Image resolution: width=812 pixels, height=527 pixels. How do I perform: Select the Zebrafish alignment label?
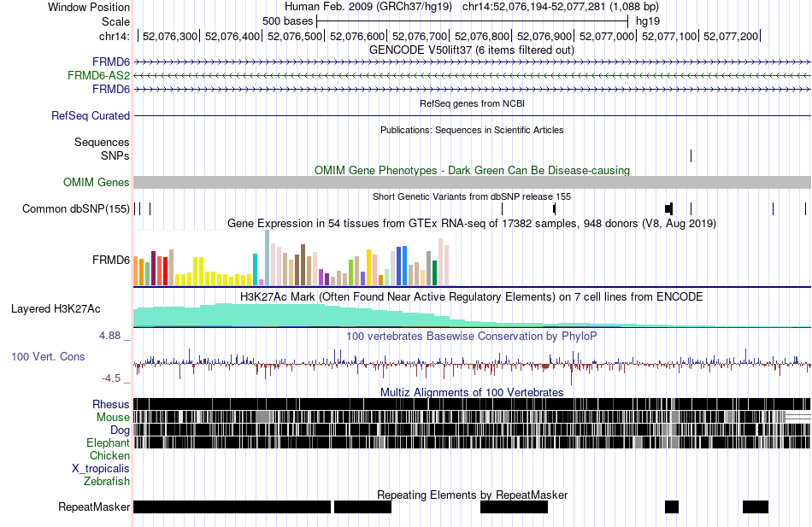[x=107, y=482]
